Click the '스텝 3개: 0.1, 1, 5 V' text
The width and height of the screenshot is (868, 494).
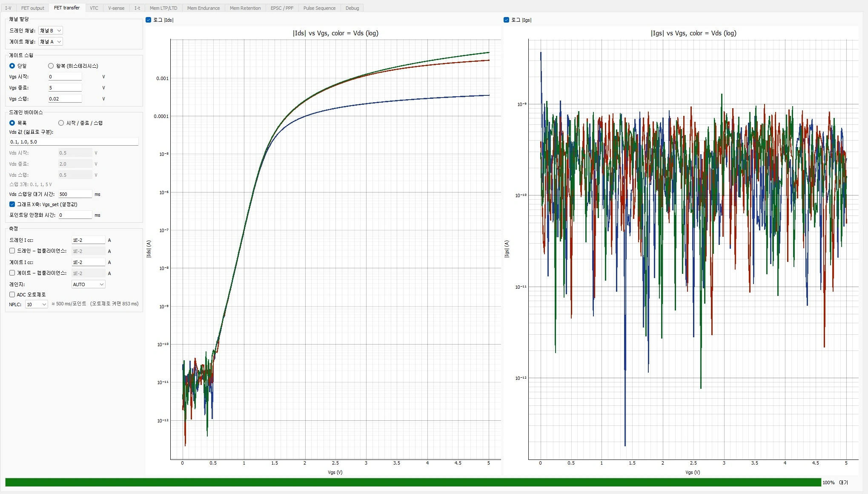tap(31, 185)
